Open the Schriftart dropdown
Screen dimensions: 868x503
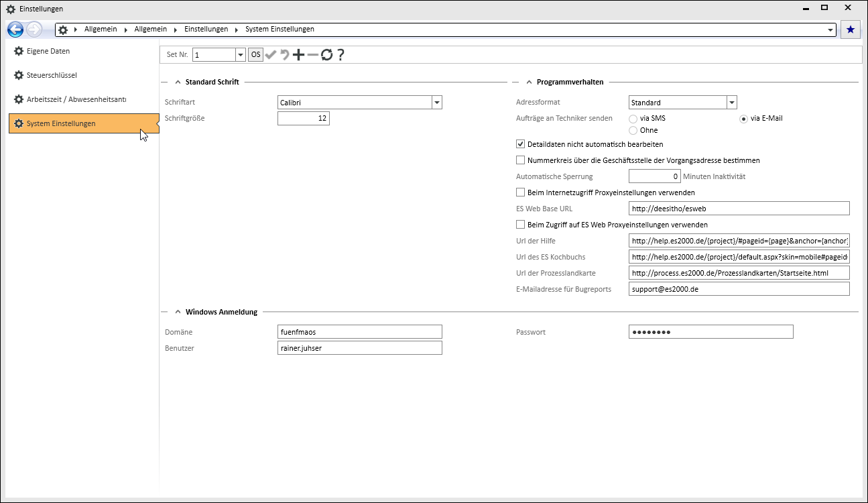436,103
